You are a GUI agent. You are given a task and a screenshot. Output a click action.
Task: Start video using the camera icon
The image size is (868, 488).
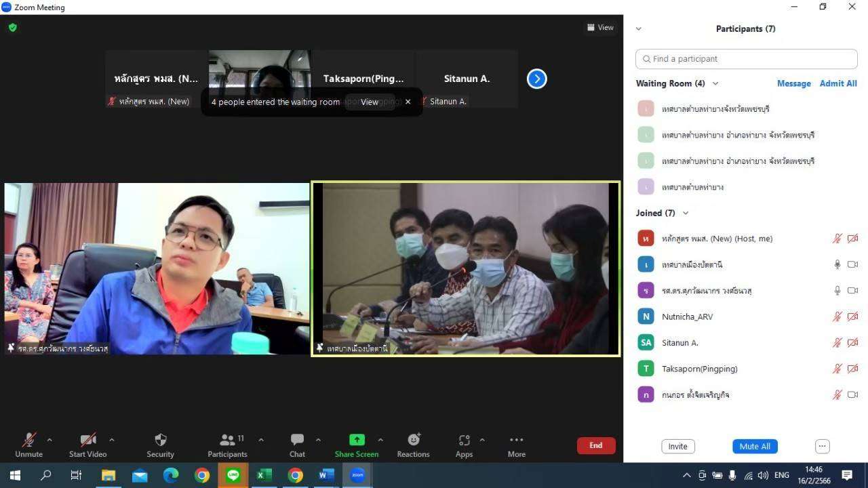(87, 441)
